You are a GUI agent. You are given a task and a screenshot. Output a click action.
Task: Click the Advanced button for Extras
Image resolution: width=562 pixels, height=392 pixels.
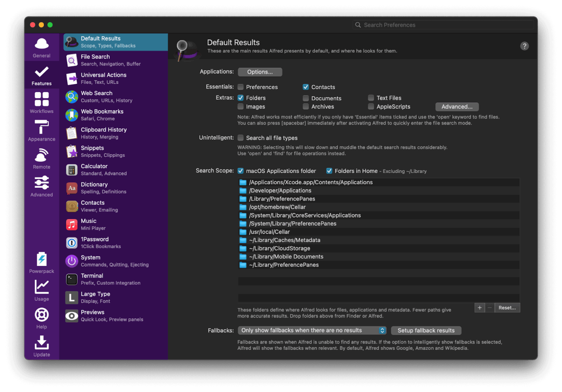click(x=457, y=107)
